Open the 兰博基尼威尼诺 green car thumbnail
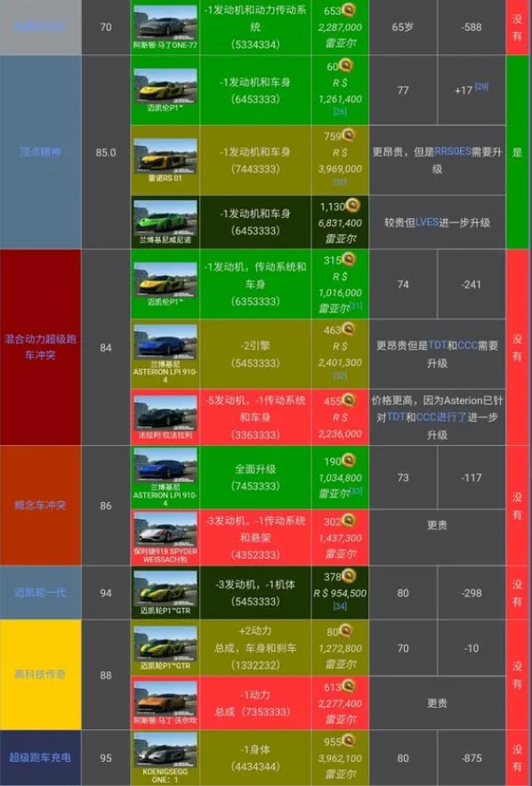532x786 pixels. [165, 217]
